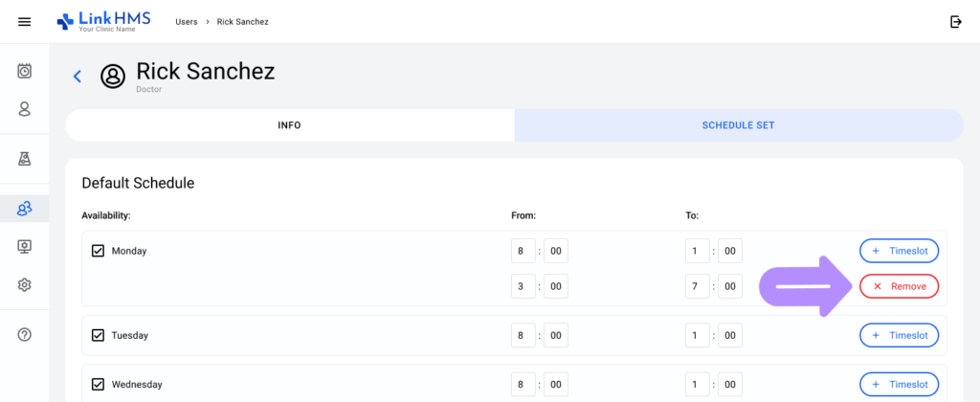Viewport: 980px width, 402px height.
Task: Edit Monday second From minutes field
Action: [x=556, y=286]
